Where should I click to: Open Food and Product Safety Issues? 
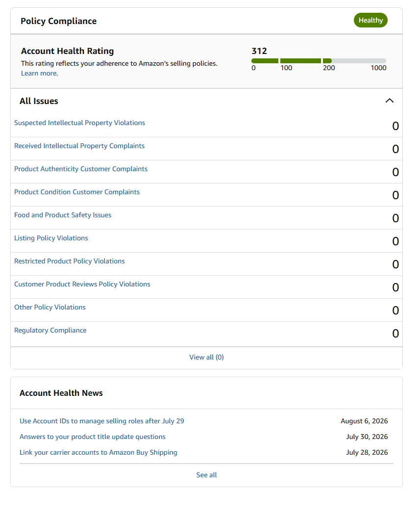pos(63,215)
